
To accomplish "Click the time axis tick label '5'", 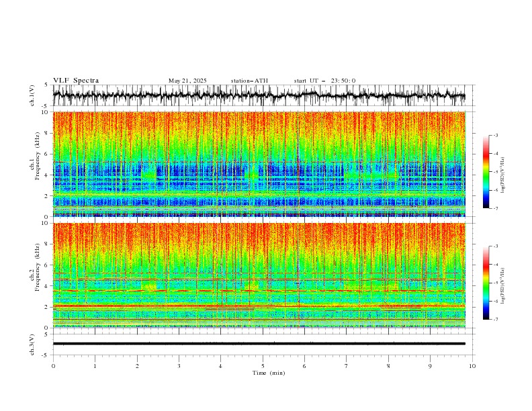I will tap(263, 366).
